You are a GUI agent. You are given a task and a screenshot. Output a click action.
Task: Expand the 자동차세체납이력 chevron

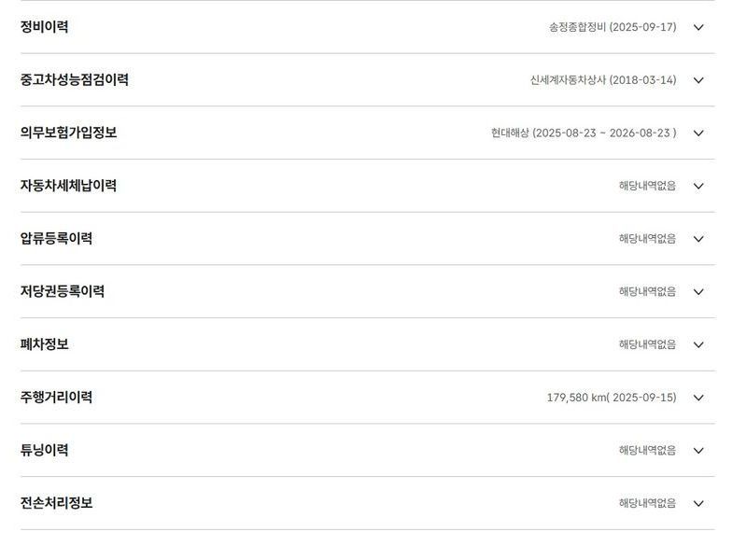coord(698,186)
